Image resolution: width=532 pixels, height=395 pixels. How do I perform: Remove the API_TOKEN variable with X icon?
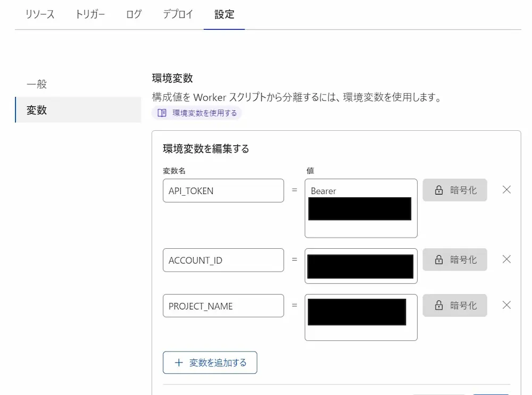click(x=506, y=190)
